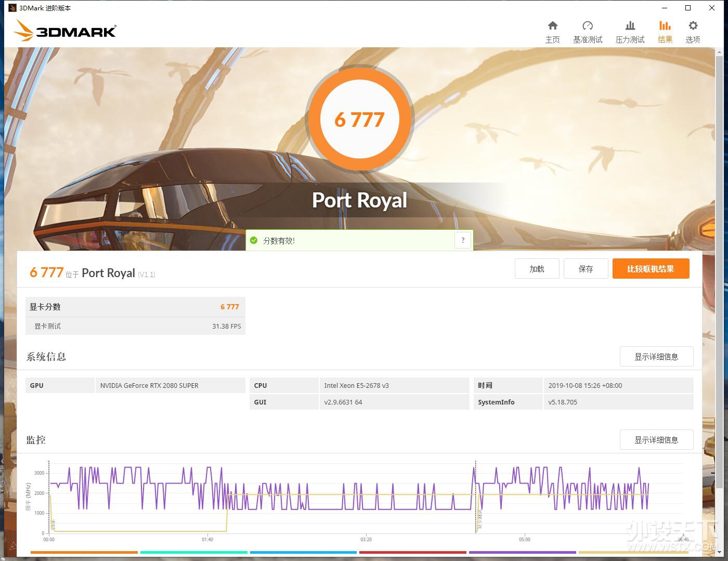Click the 分数有效! message text

[279, 241]
